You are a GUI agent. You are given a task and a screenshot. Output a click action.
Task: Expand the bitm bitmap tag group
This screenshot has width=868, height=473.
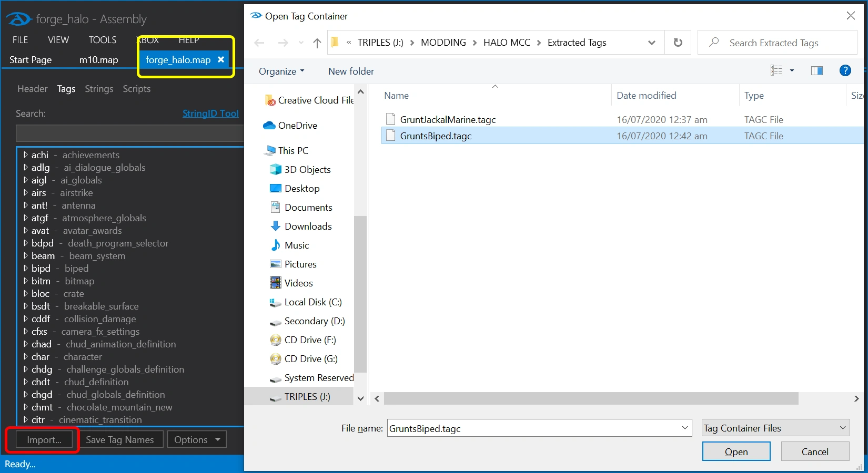[25, 281]
